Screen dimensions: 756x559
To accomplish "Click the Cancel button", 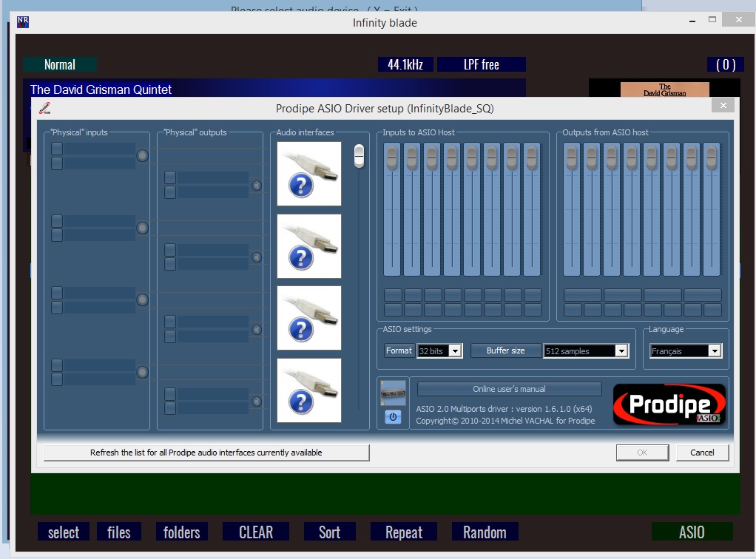I will coord(702,453).
